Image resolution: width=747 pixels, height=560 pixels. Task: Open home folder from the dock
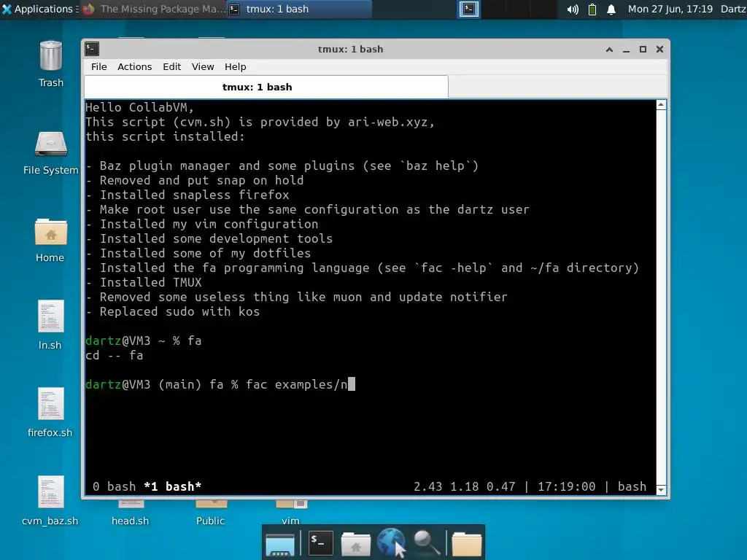click(x=355, y=544)
